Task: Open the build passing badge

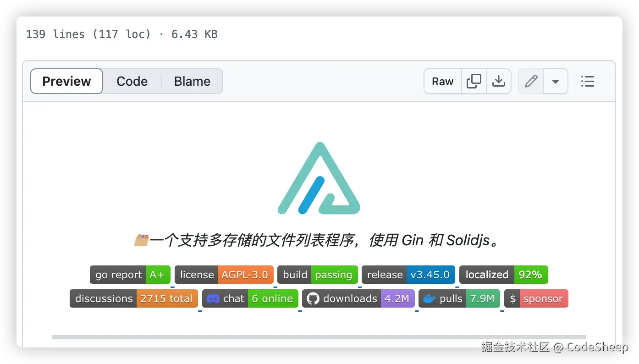Action: (318, 275)
